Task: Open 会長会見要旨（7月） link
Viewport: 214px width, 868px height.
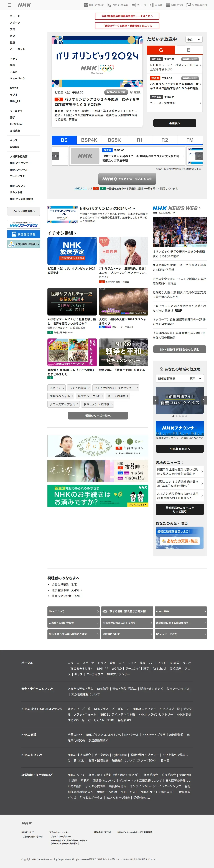Action: [65, 585]
